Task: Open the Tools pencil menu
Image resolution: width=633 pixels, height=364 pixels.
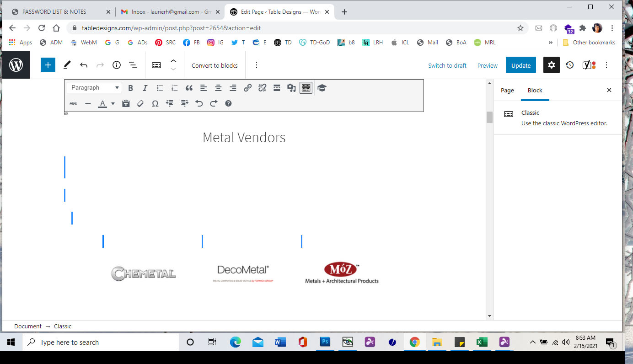Action: pyautogui.click(x=67, y=65)
